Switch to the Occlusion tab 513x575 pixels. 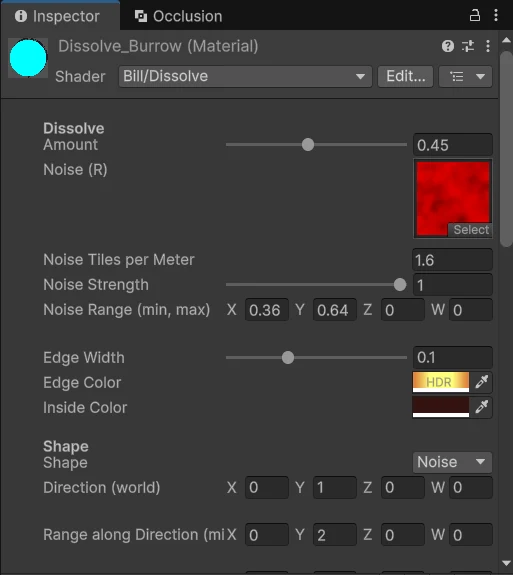[x=179, y=16]
